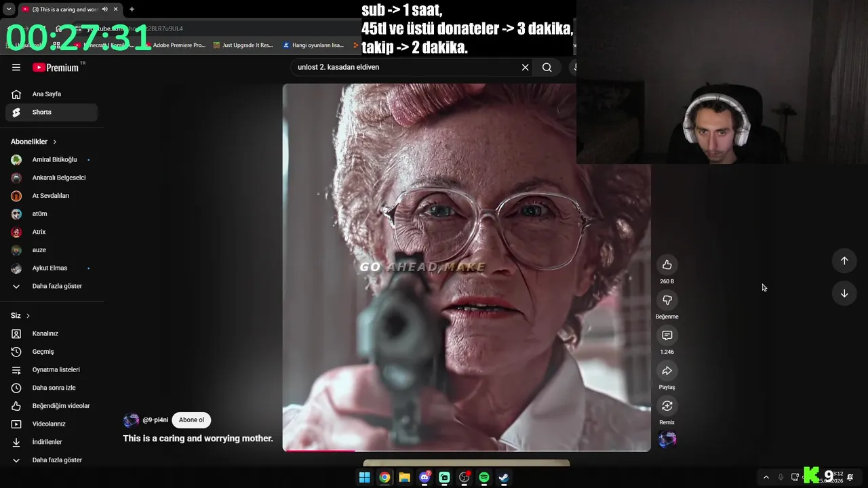Open Videolarınız page

pyautogui.click(x=52, y=424)
